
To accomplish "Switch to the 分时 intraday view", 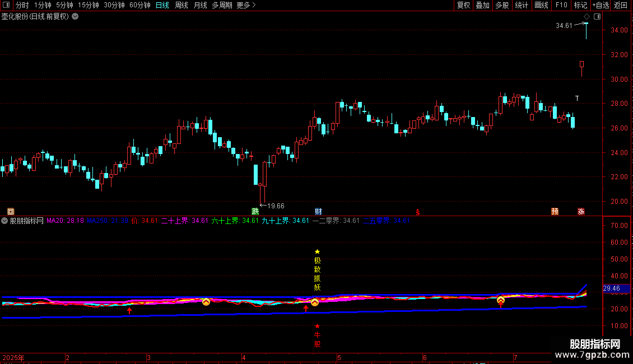I will click(22, 5).
